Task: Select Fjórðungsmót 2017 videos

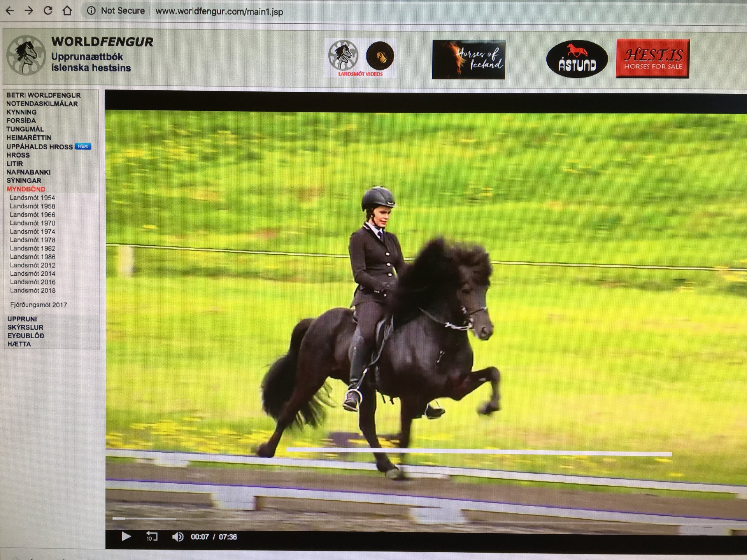Action: pos(39,305)
